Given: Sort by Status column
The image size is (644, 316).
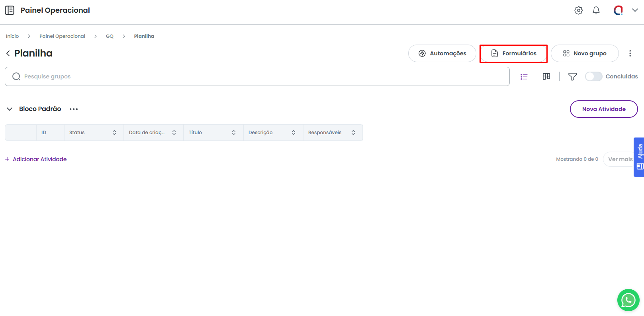Looking at the screenshot, I should point(114,133).
